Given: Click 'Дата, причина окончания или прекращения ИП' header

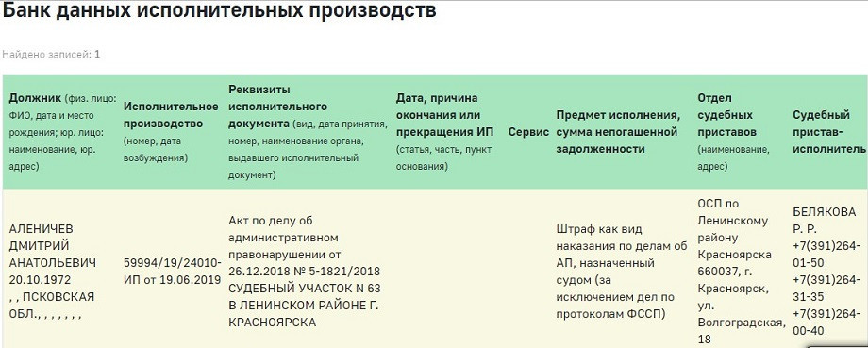Looking at the screenshot, I should click(444, 132).
